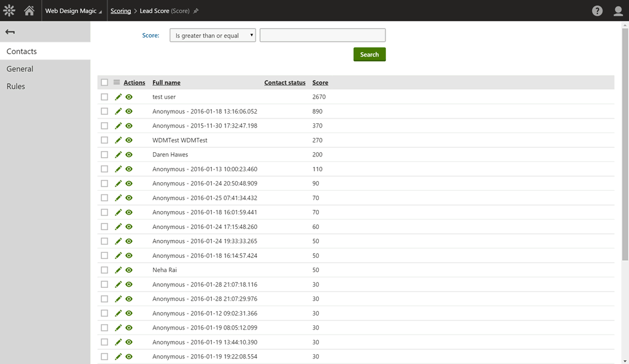Open the Kentico application list logo
Image resolution: width=629 pixels, height=364 pixels.
(9, 10)
